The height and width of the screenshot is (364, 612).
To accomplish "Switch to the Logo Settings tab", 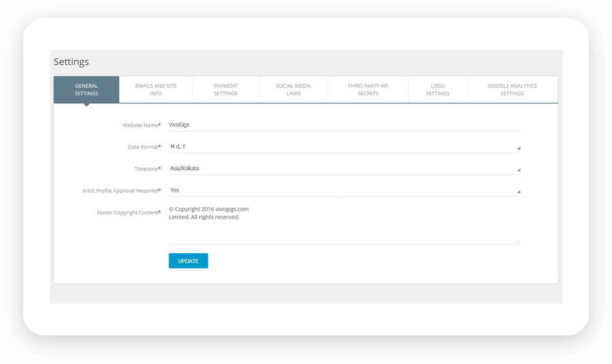I will [x=437, y=89].
